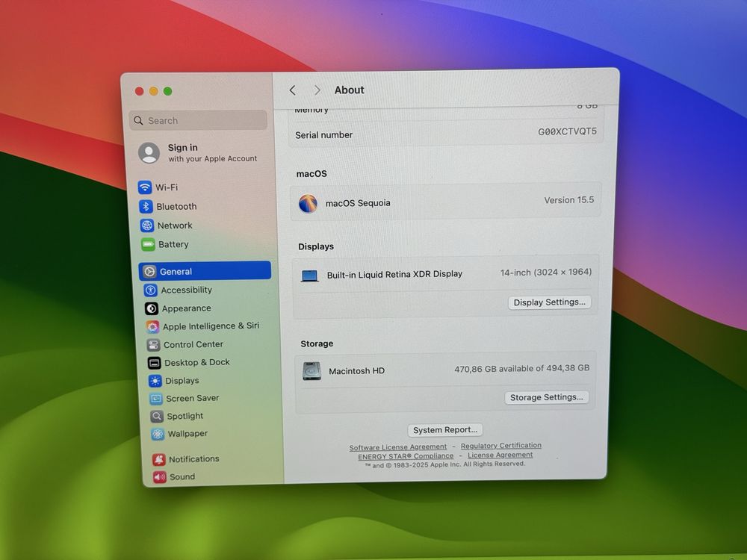Screen dimensions: 747x560
Task: Select the green Battery icon
Action: (x=148, y=245)
